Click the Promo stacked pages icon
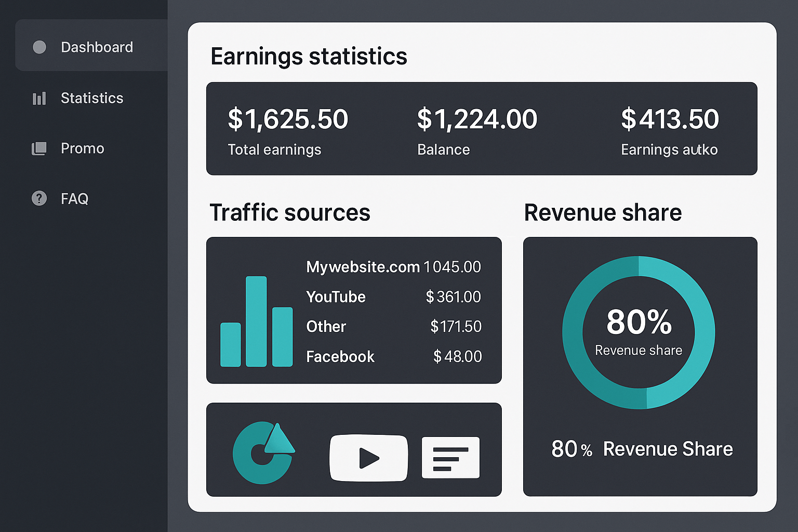The width and height of the screenshot is (798, 532). click(x=39, y=149)
